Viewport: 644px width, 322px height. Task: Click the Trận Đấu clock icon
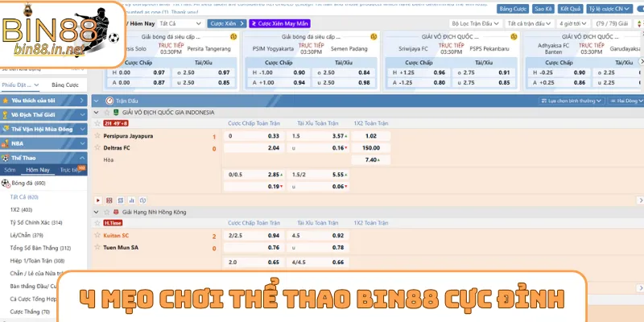coord(109,101)
